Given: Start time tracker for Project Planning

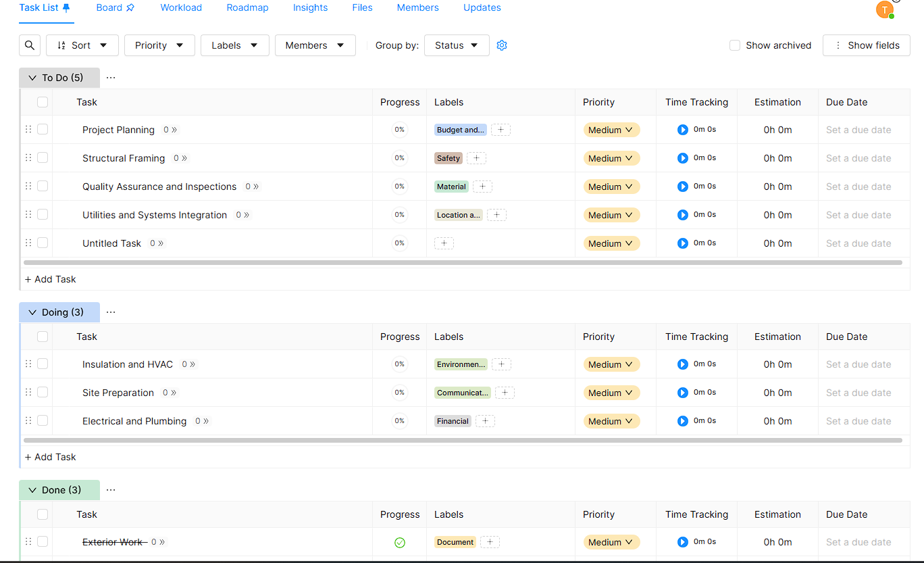Looking at the screenshot, I should [x=682, y=130].
